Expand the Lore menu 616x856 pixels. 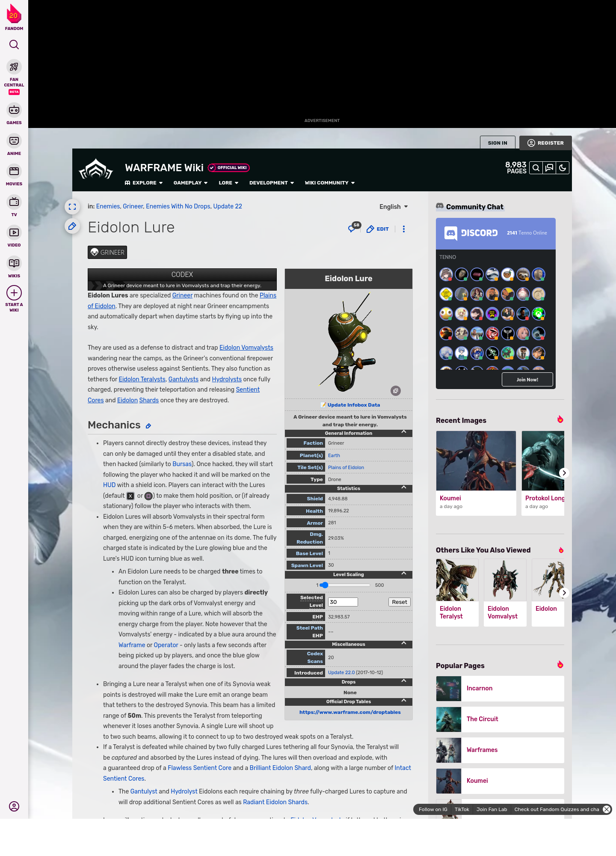coord(228,183)
